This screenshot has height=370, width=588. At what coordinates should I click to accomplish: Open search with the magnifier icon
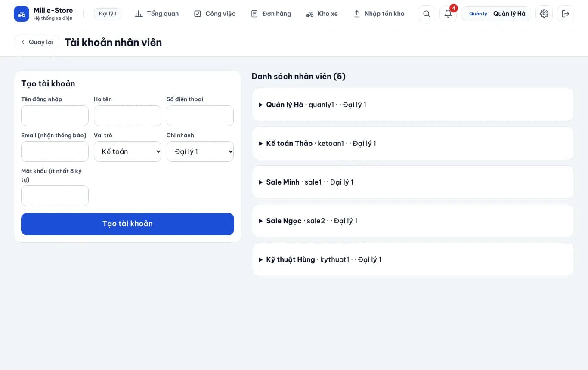(427, 14)
